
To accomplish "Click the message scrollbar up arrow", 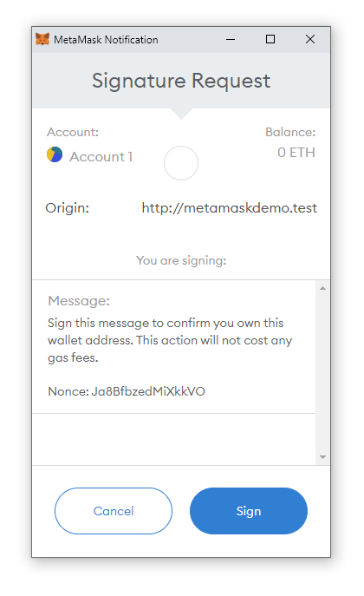I will (x=322, y=289).
